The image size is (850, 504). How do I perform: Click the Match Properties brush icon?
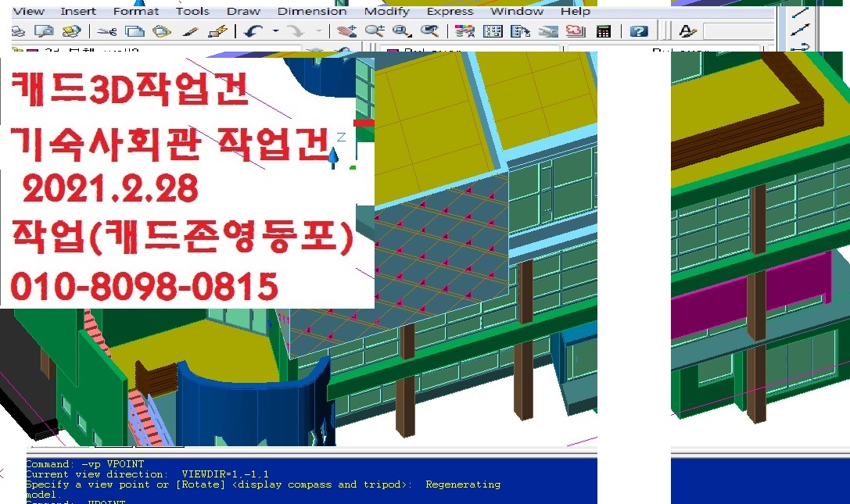190,31
